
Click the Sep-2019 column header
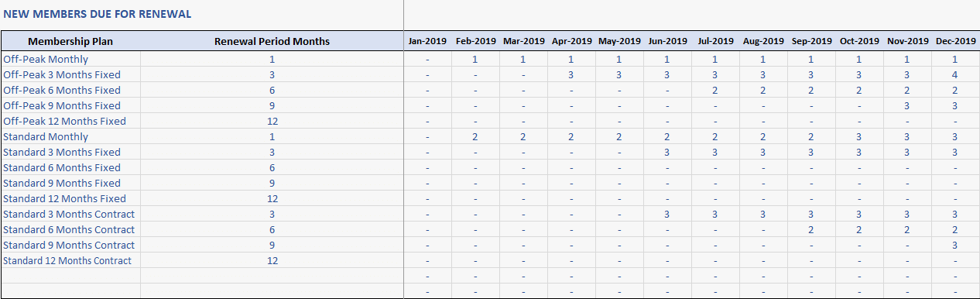[811, 41]
